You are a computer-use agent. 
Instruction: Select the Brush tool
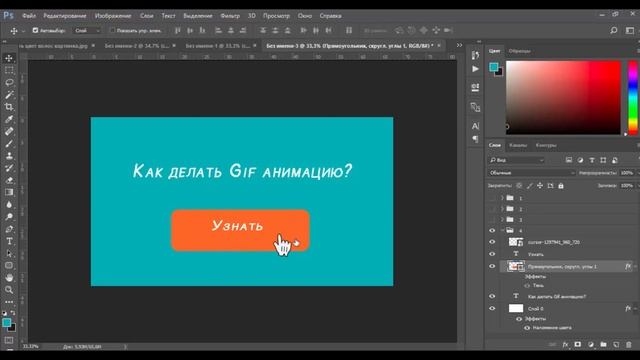[x=9, y=144]
